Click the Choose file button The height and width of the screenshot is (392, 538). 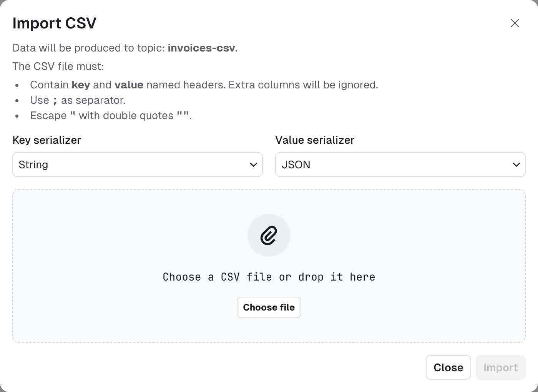(x=269, y=307)
